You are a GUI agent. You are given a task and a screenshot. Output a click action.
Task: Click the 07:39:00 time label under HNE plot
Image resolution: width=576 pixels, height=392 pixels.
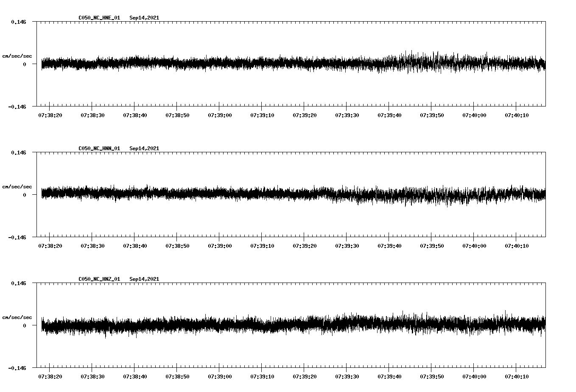(x=220, y=115)
